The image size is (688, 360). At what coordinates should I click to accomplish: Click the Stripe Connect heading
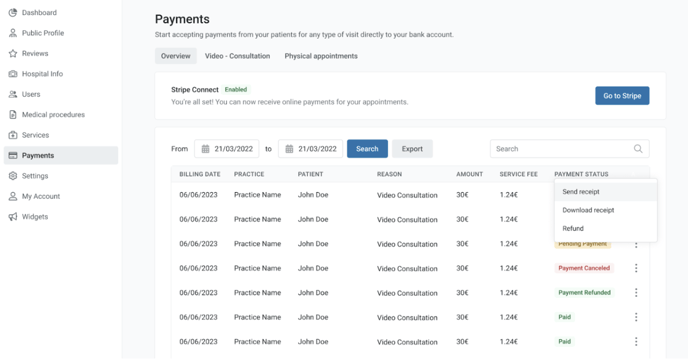click(195, 90)
